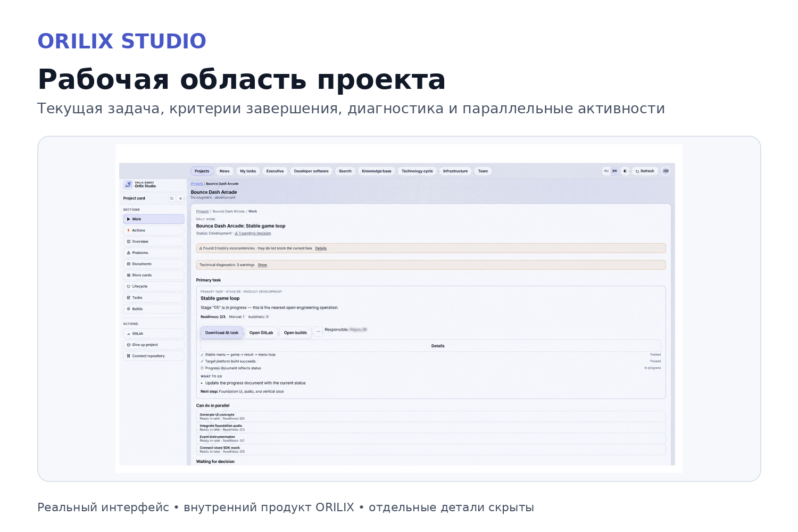Open the Developer software tab
This screenshot has height=532, width=798.
(x=311, y=171)
